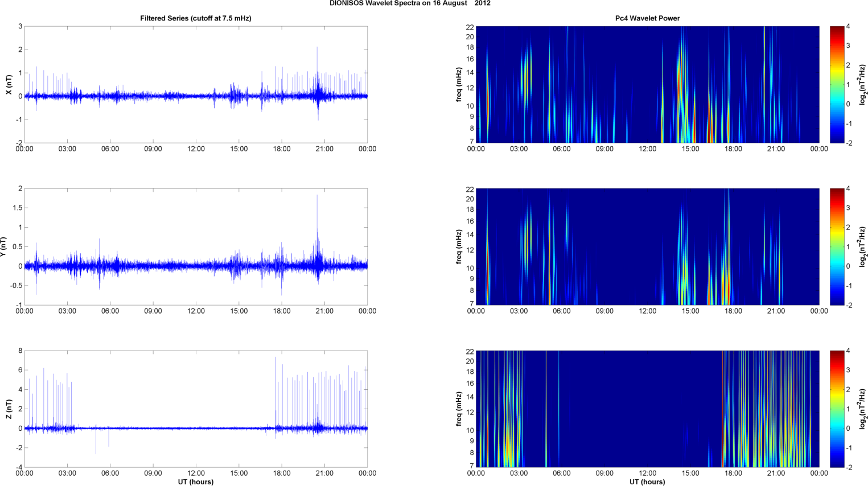Click the '22' frequency tick of the top spectrogram
This screenshot has height=486, width=868.
pos(470,27)
